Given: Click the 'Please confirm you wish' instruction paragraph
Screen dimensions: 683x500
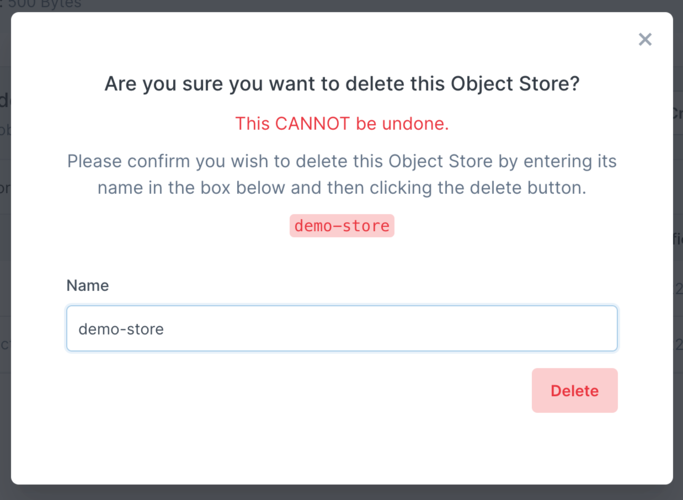Looking at the screenshot, I should pos(342,174).
